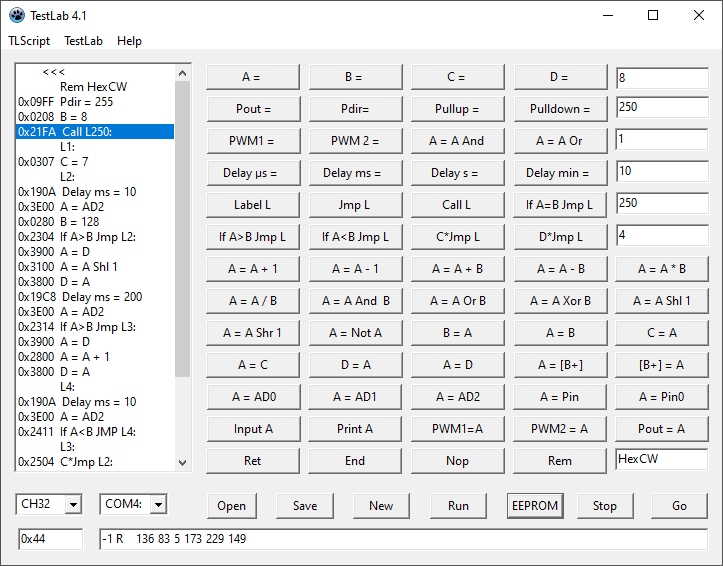Select the 'Call L250:' script line
Viewport: 723px width, 566px height.
click(95, 132)
